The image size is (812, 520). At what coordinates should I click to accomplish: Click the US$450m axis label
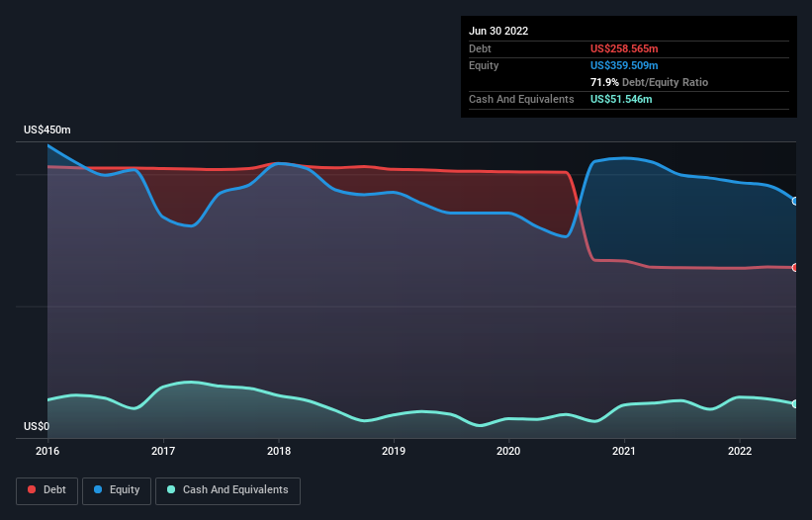[47, 130]
